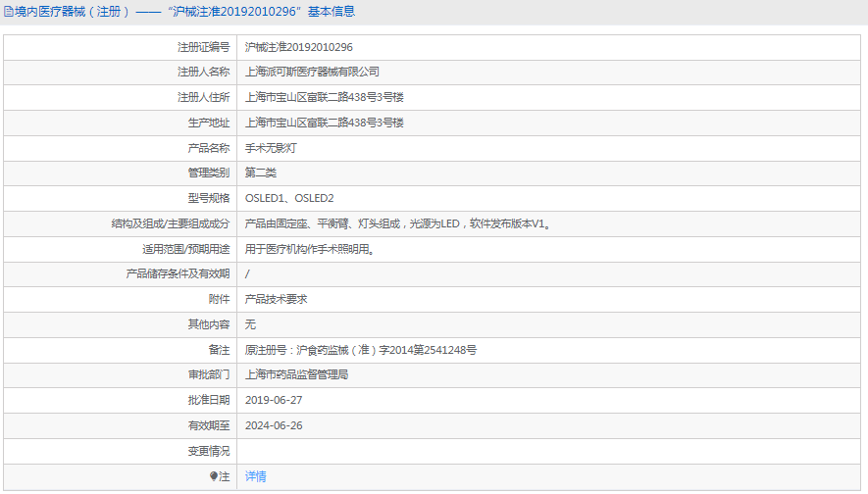This screenshot has height=494, width=868.
Task: Click approving department 上海市药品监督管理局
Action: pyautogui.click(x=297, y=375)
